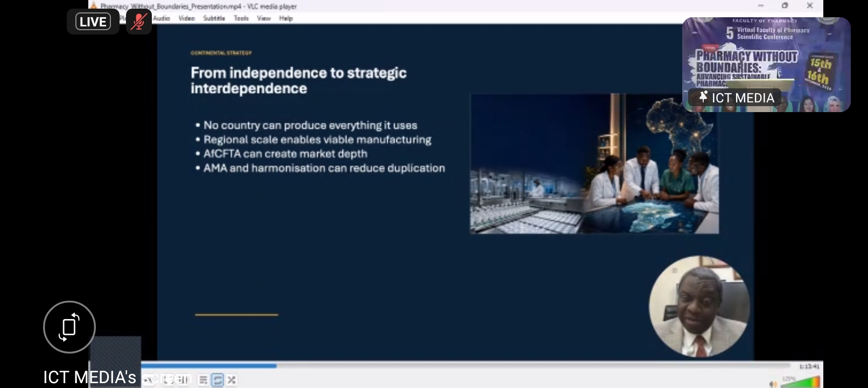Tap the rotate screen orientation icon

point(69,327)
